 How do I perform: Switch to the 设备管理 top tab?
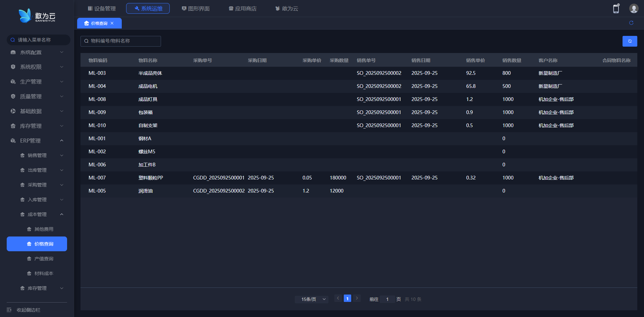102,8
